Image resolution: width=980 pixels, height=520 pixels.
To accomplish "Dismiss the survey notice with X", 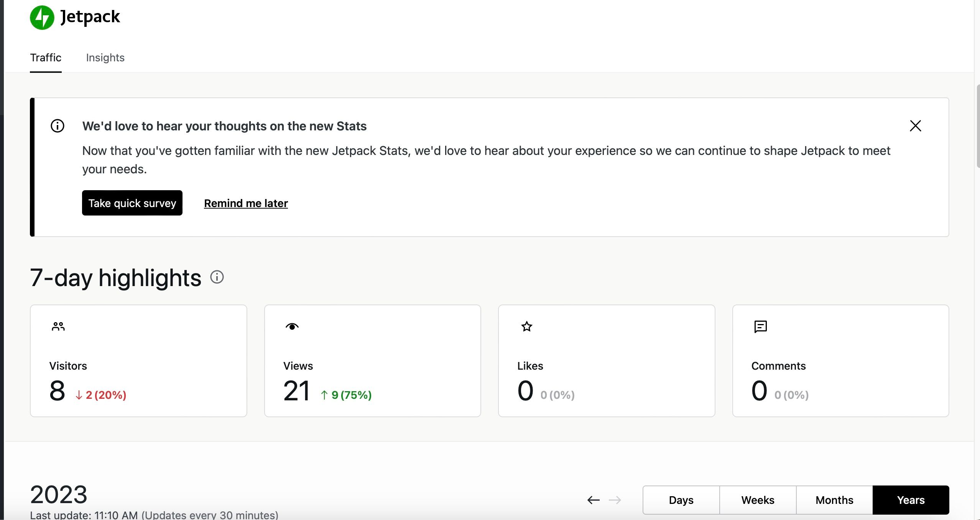I will click(x=915, y=126).
